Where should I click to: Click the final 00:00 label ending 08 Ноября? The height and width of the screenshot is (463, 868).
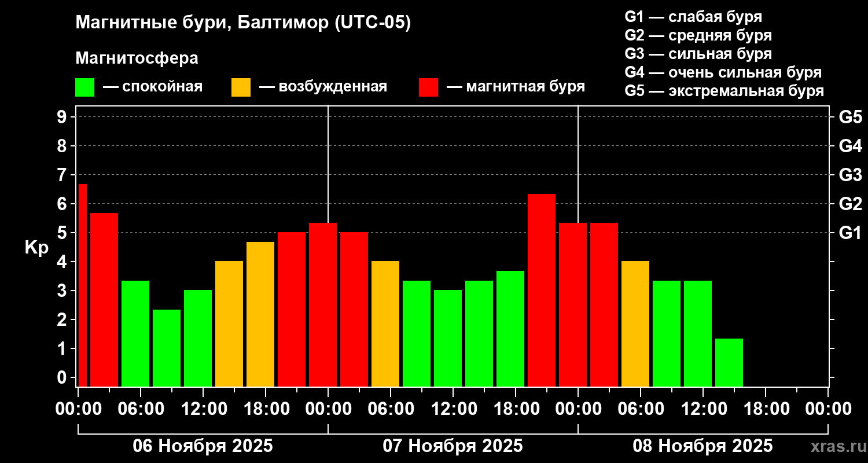828,409
